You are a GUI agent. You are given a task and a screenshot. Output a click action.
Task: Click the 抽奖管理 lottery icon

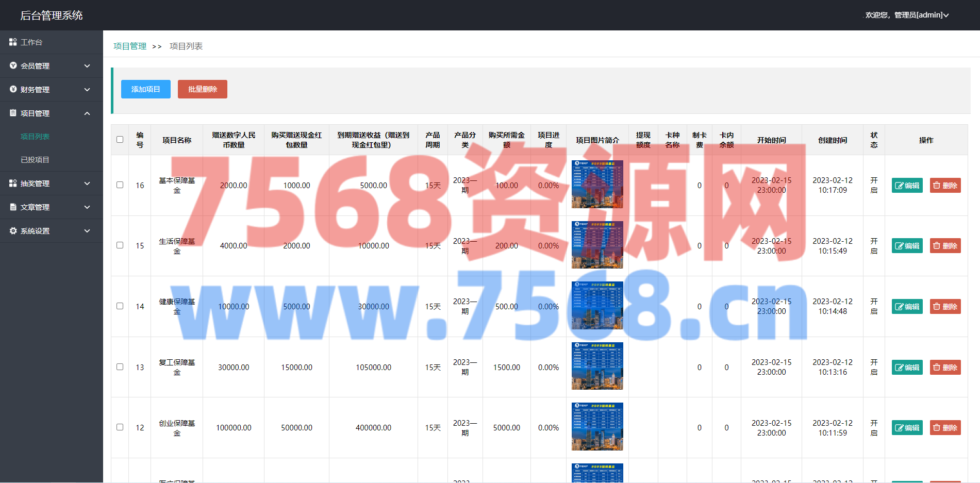[13, 184]
